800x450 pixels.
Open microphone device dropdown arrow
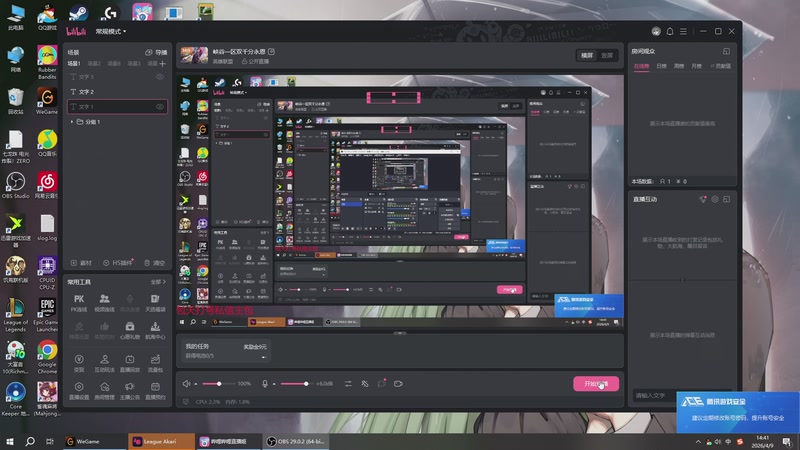[274, 384]
